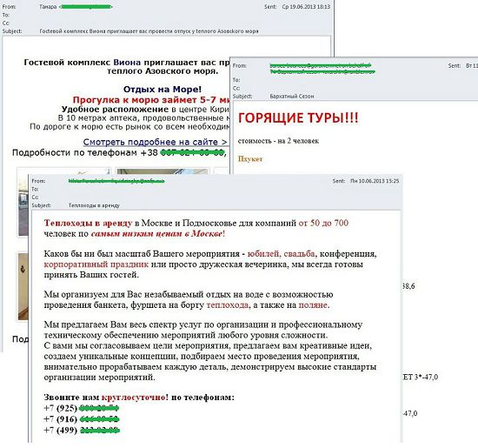This screenshot has width=478, height=448.
Task: Click 'самым низким ценам в Москве' text
Action: click(x=156, y=234)
